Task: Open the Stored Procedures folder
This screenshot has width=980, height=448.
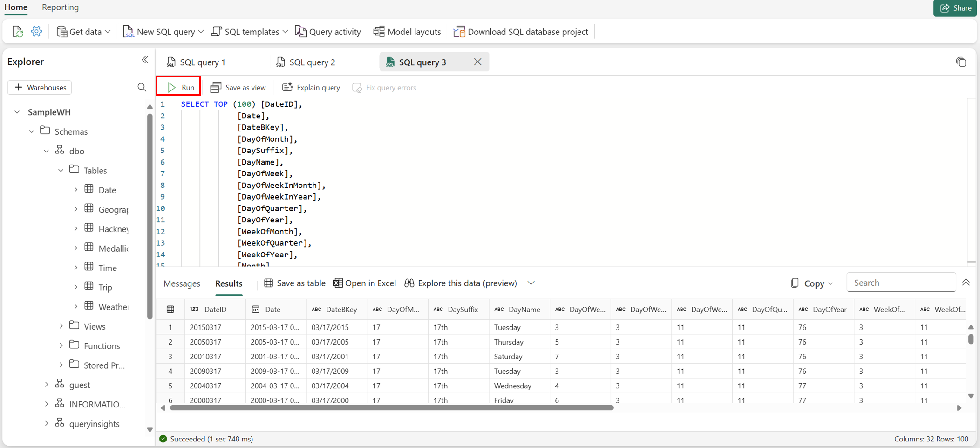Action: pyautogui.click(x=104, y=365)
